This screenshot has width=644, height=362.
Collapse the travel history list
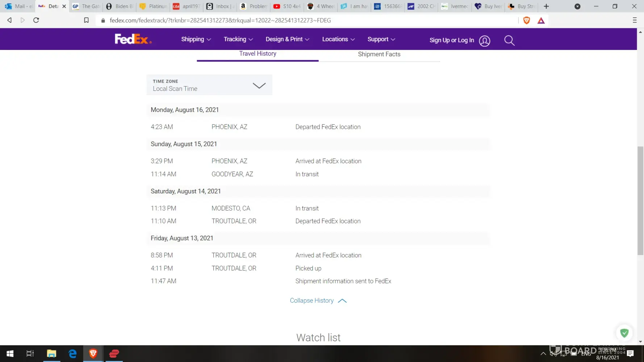click(318, 300)
